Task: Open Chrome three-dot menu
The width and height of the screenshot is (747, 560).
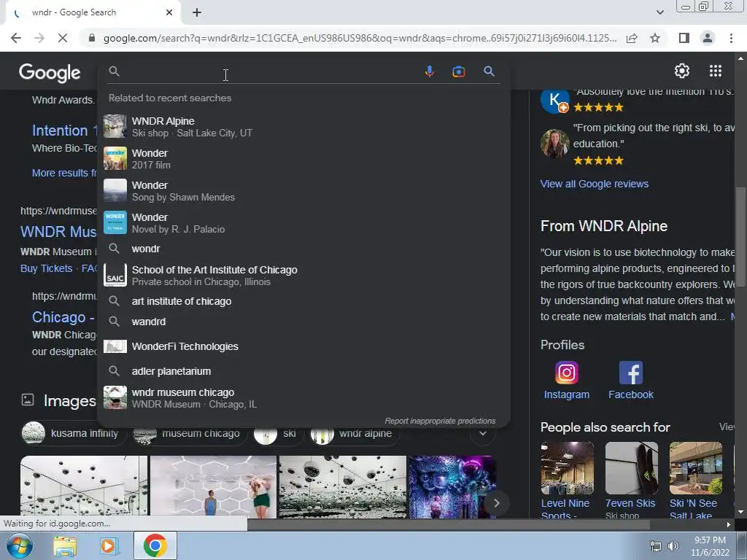Action: coord(731,38)
